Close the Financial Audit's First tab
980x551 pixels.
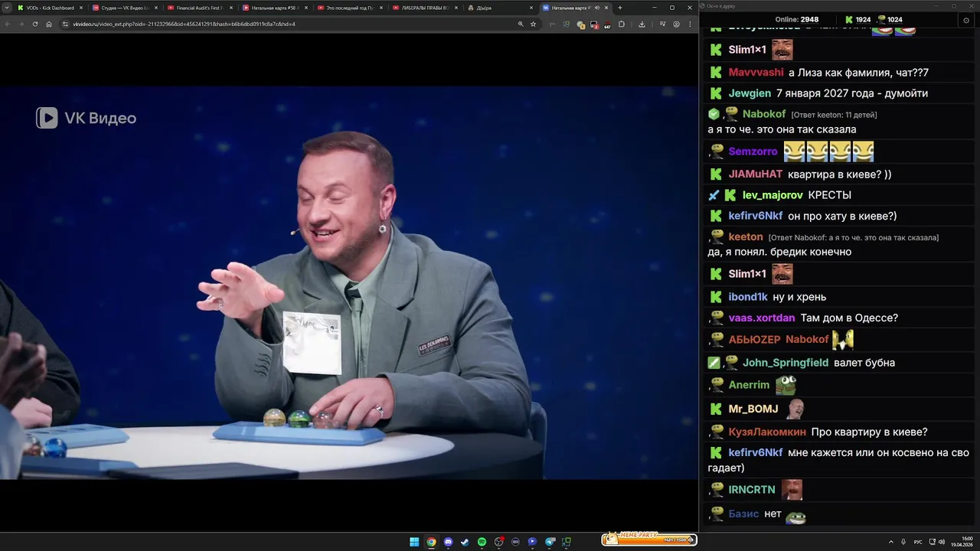(x=230, y=8)
